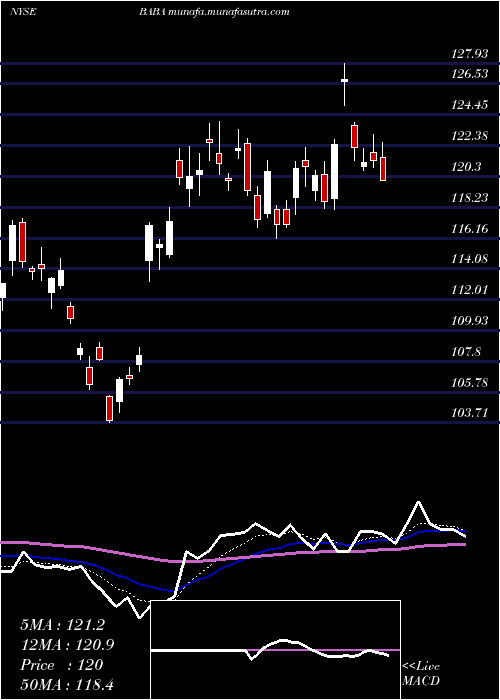The height and width of the screenshot is (700, 500).
Task: Click the 50MA : 118.4 reading
Action: pos(67,684)
